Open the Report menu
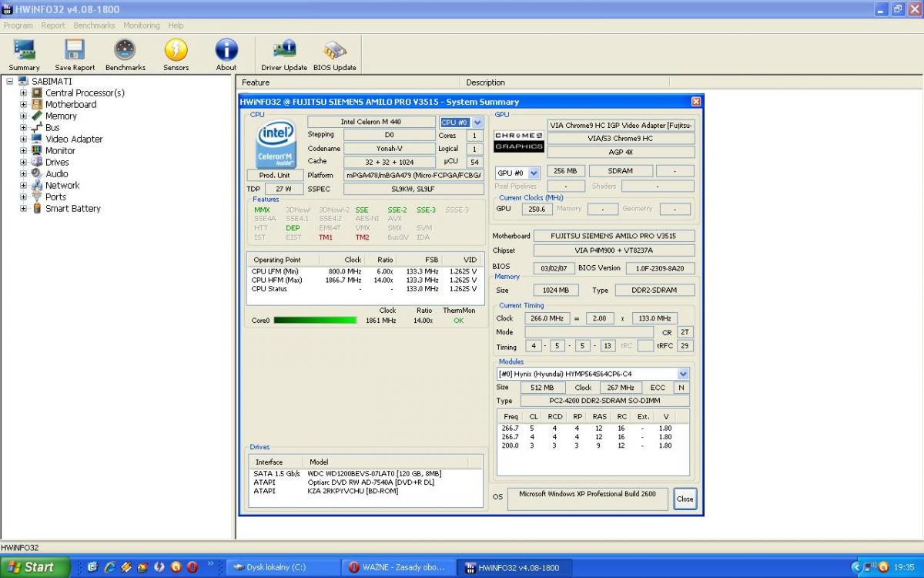 click(53, 25)
